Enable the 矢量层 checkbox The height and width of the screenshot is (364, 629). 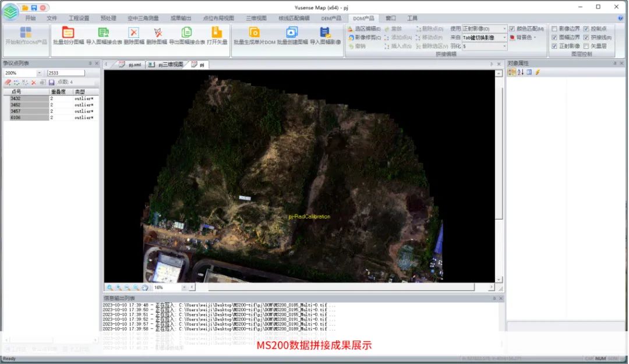(x=586, y=46)
